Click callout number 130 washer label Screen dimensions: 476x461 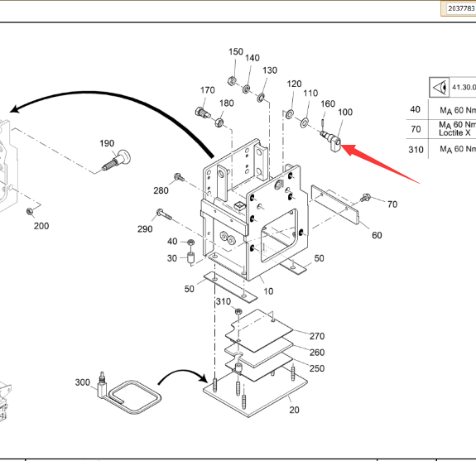click(270, 70)
